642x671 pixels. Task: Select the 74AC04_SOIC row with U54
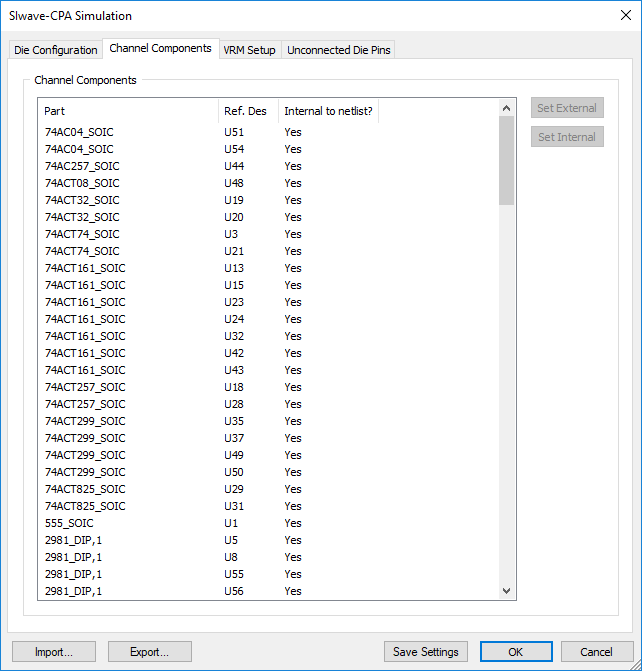268,149
